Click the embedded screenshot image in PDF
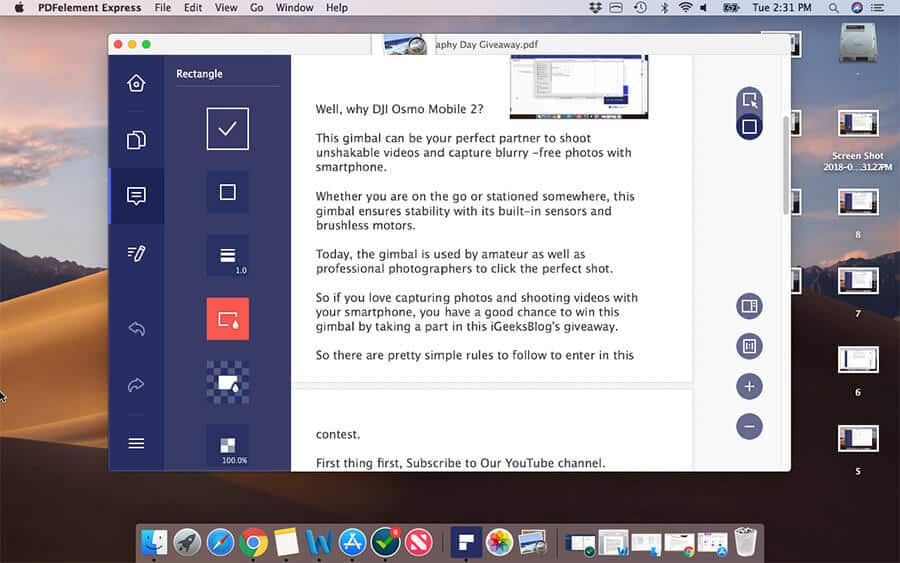The image size is (900, 563). click(579, 87)
